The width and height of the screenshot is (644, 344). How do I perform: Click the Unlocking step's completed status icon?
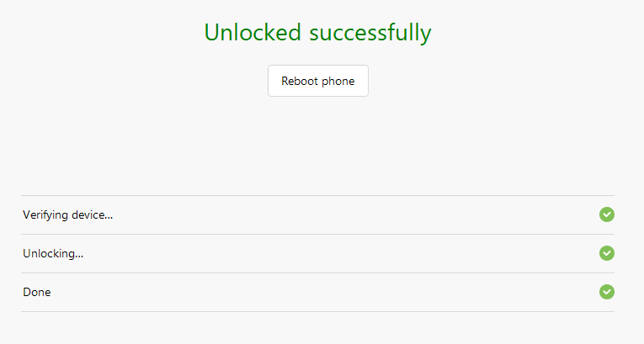pyautogui.click(x=606, y=253)
